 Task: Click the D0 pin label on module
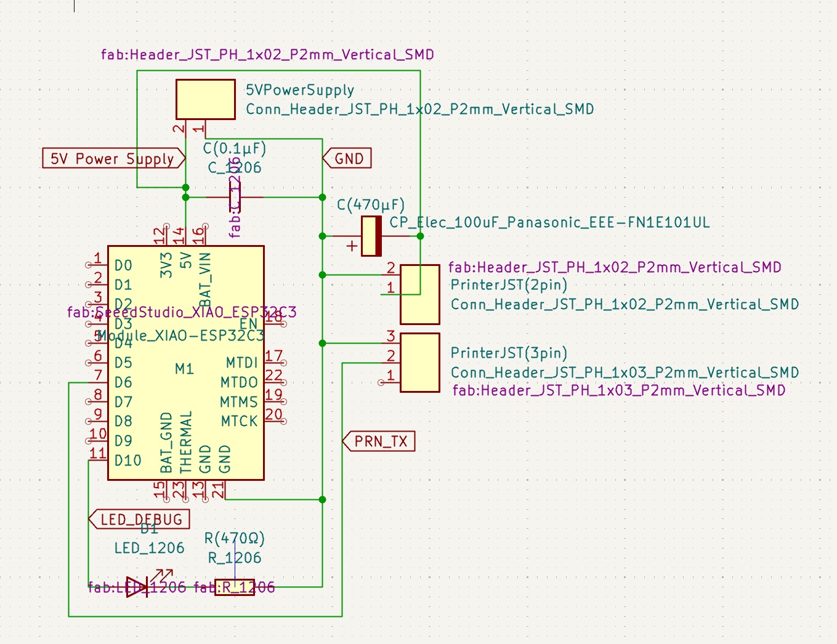[x=123, y=265]
